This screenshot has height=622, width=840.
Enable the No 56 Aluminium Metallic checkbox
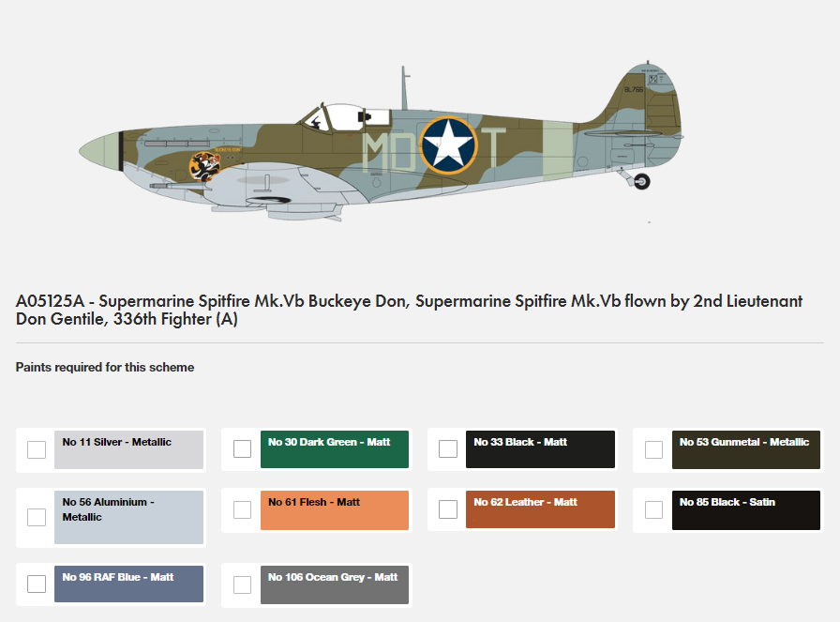click(x=37, y=517)
